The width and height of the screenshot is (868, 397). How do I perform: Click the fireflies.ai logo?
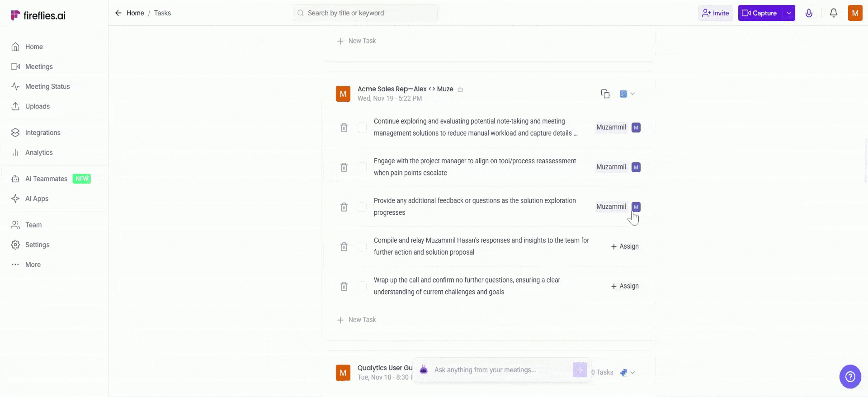(38, 15)
